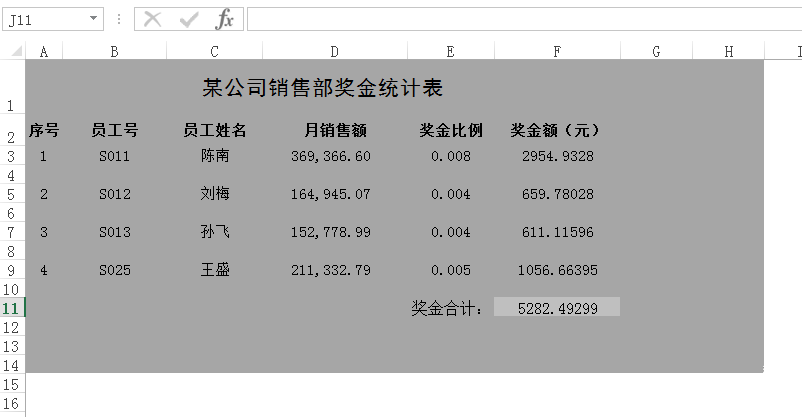Screen dimensions: 802x417
Task: Click the name cell 陈南
Action: tap(215, 156)
